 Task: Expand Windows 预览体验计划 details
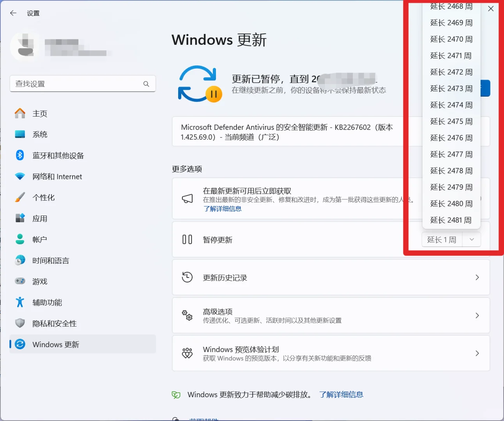[x=477, y=353]
